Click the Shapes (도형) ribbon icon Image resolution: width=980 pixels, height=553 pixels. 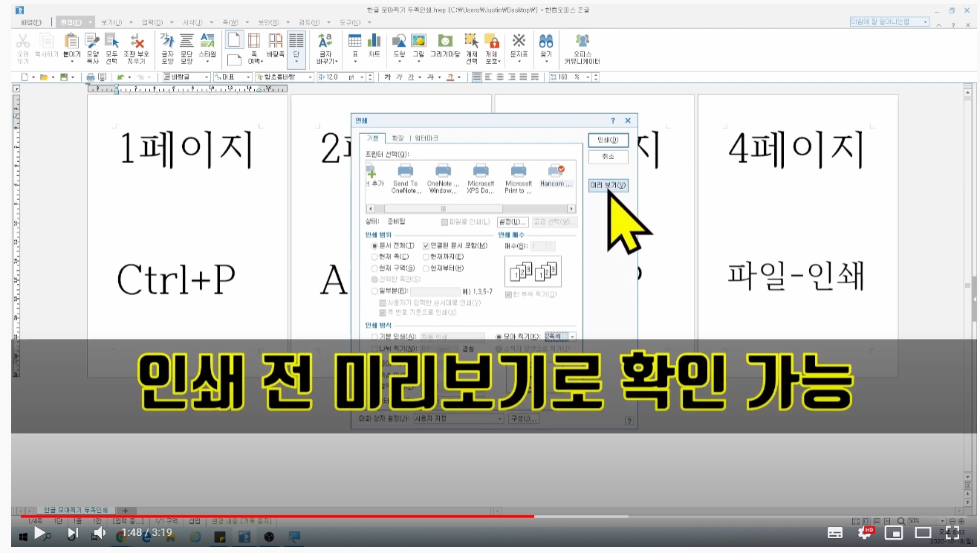pos(399,48)
